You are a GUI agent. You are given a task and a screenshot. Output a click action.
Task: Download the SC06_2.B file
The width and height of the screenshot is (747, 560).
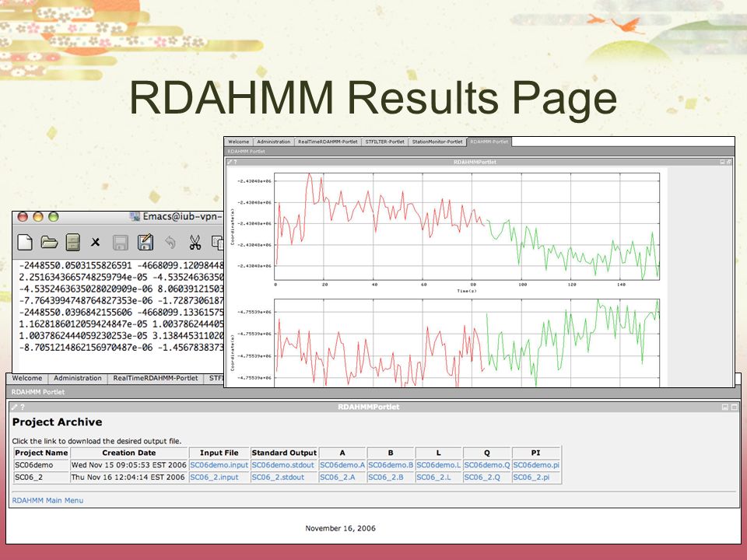[386, 477]
